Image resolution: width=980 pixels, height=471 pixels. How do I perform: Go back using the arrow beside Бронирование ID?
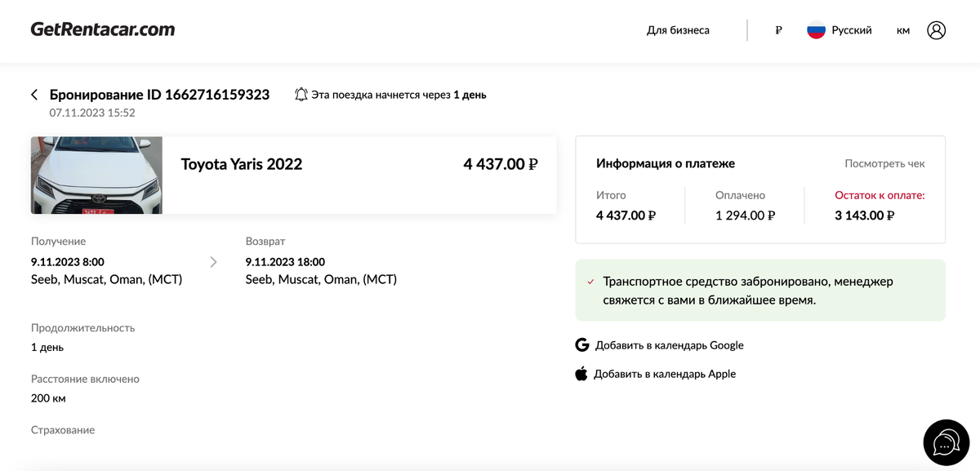point(34,95)
